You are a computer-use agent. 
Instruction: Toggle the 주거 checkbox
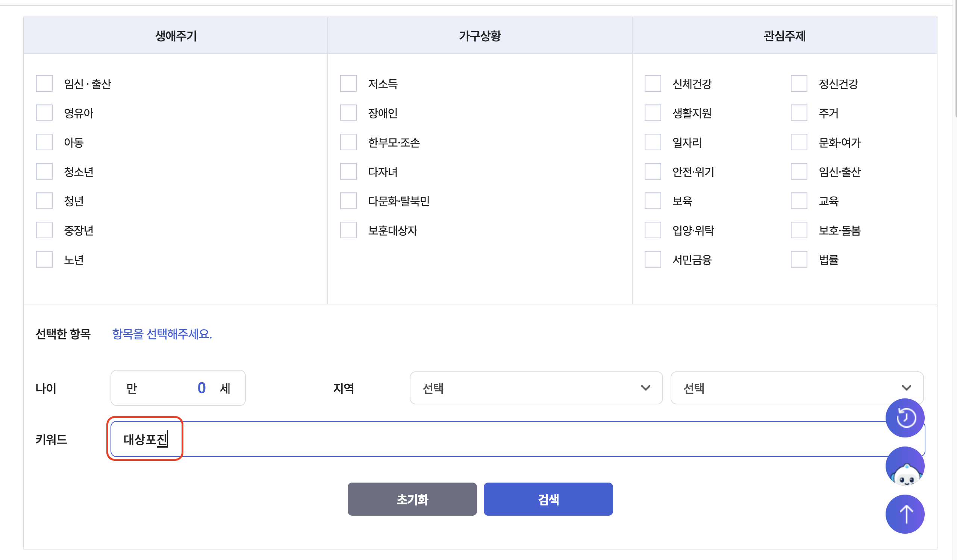coord(799,113)
